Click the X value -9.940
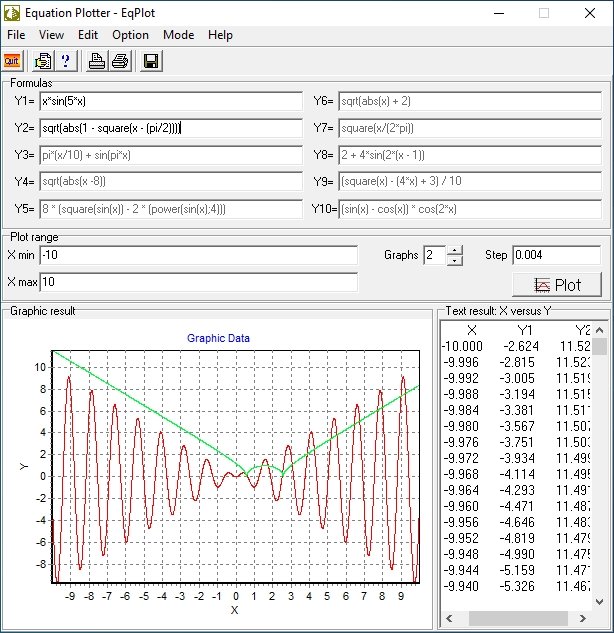Screen dimensions: 614x633 [x=461, y=586]
